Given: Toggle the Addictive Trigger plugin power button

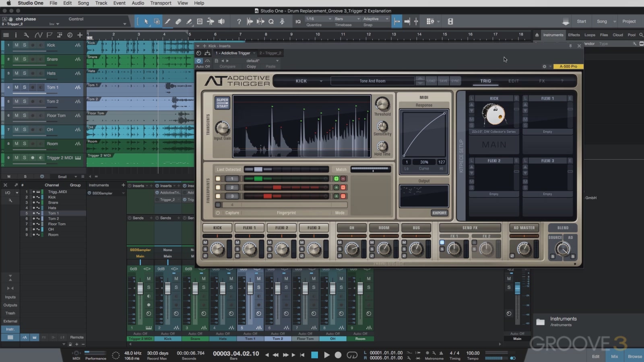Looking at the screenshot, I should (199, 61).
